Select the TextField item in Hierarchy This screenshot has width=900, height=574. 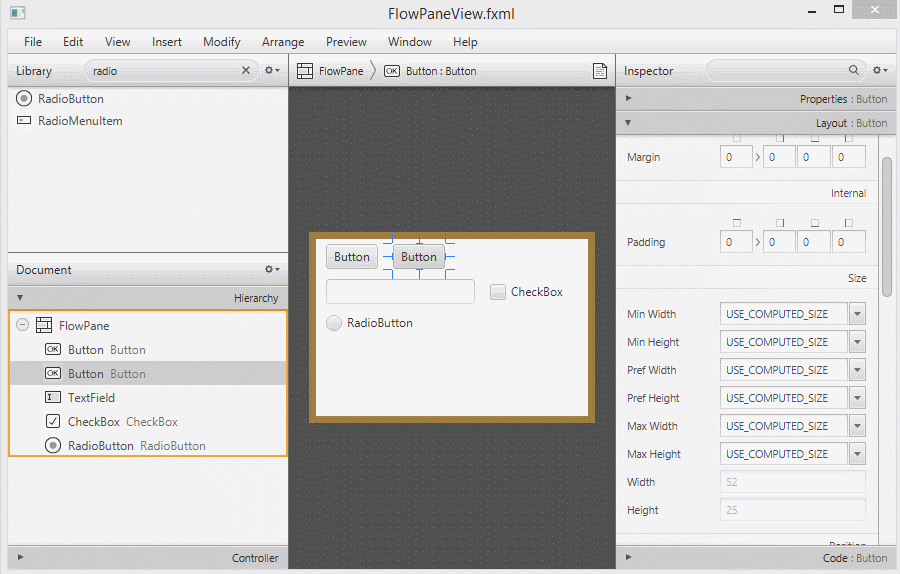point(91,398)
